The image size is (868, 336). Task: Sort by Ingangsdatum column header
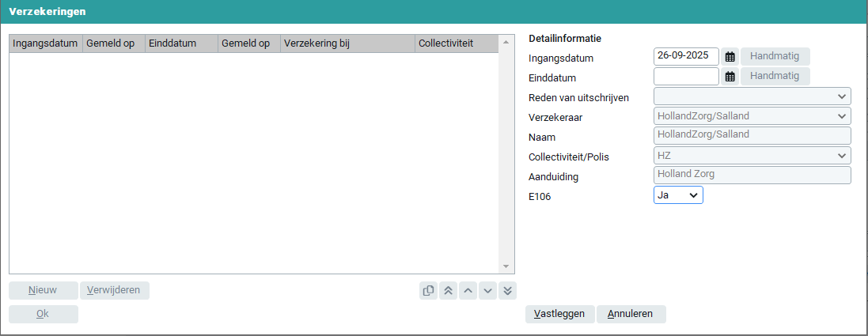(x=45, y=43)
